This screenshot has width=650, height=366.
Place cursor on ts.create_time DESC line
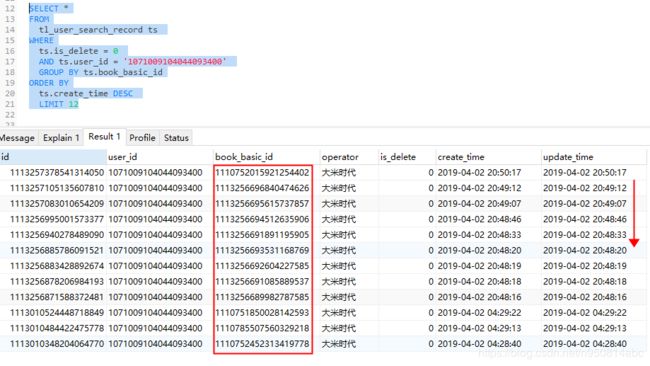(x=86, y=93)
